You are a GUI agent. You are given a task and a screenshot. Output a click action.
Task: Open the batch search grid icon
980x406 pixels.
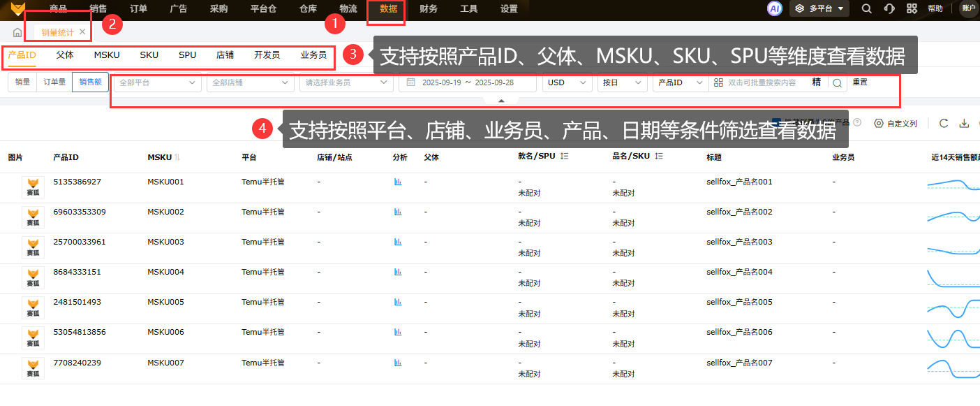[718, 82]
